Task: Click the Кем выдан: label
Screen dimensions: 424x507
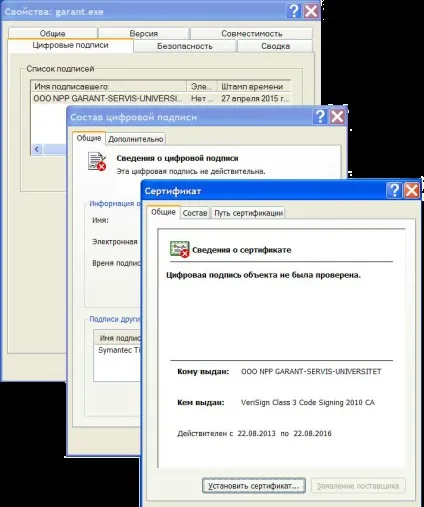Action: [201, 402]
